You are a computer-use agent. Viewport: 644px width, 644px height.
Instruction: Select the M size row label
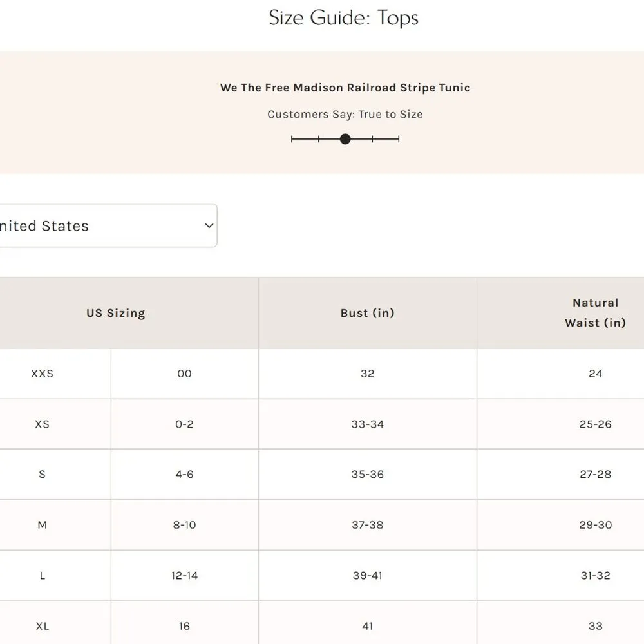tap(43, 525)
